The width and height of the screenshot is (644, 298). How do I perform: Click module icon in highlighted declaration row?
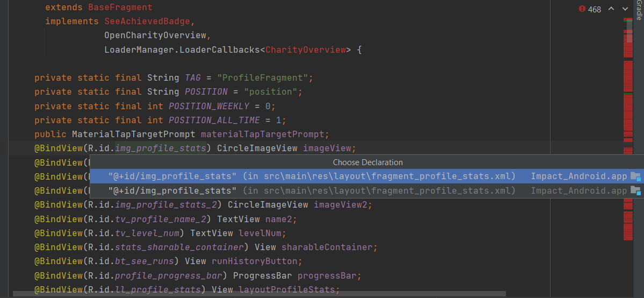pyautogui.click(x=635, y=176)
